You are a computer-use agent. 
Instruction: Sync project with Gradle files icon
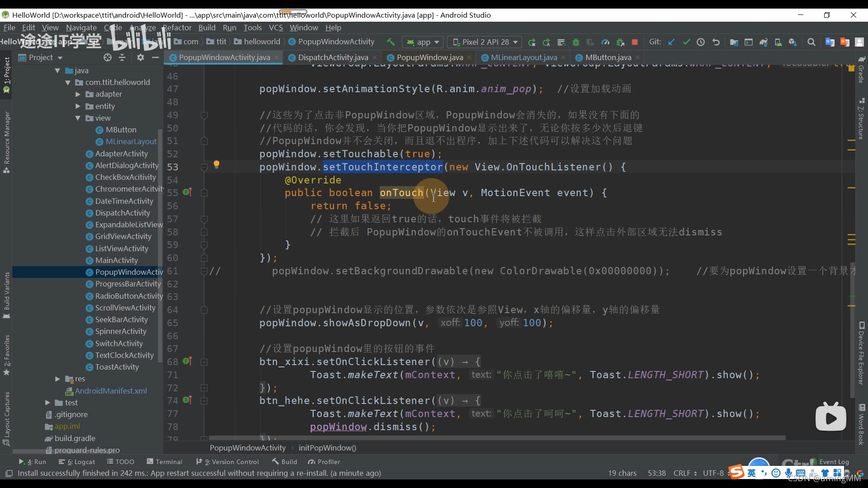[x=764, y=42]
